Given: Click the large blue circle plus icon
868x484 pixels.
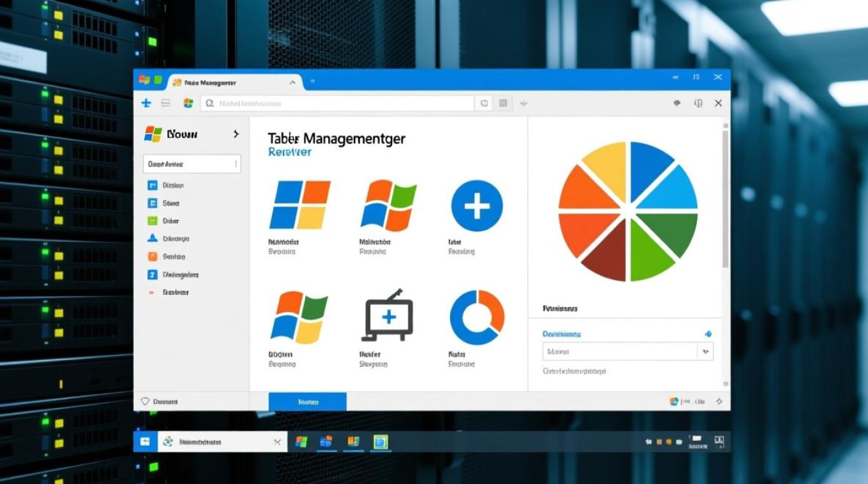Looking at the screenshot, I should 477,207.
